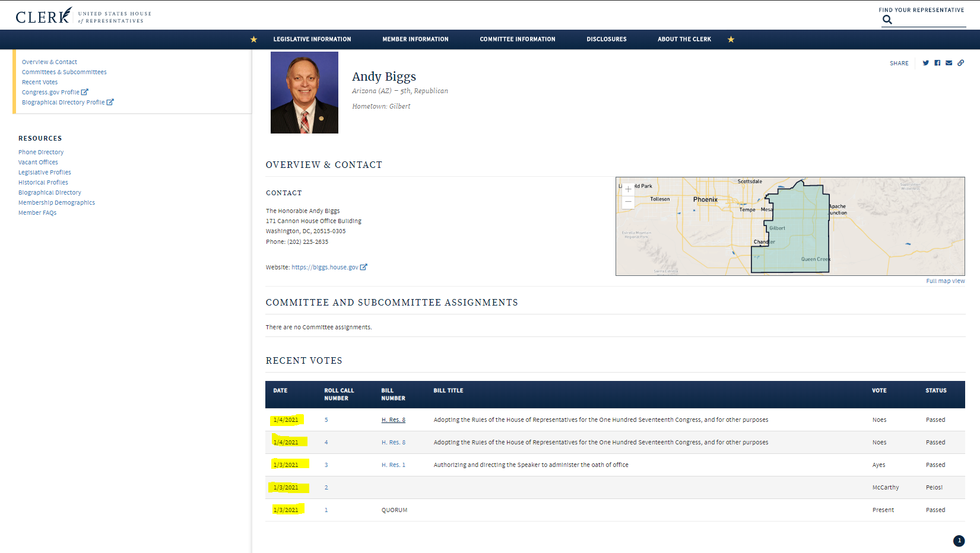
Task: Click the district map area
Action: [790, 226]
